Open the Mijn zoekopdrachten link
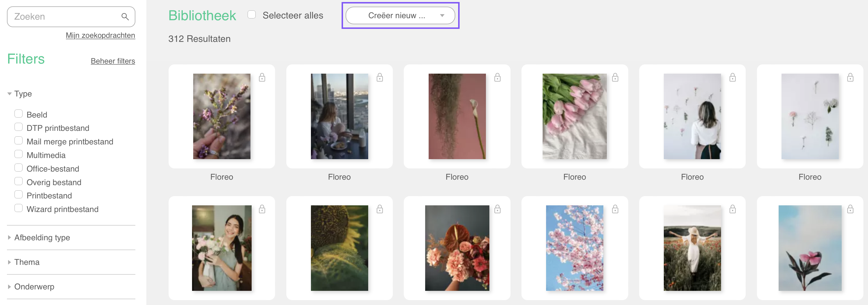The width and height of the screenshot is (868, 305). (x=100, y=35)
